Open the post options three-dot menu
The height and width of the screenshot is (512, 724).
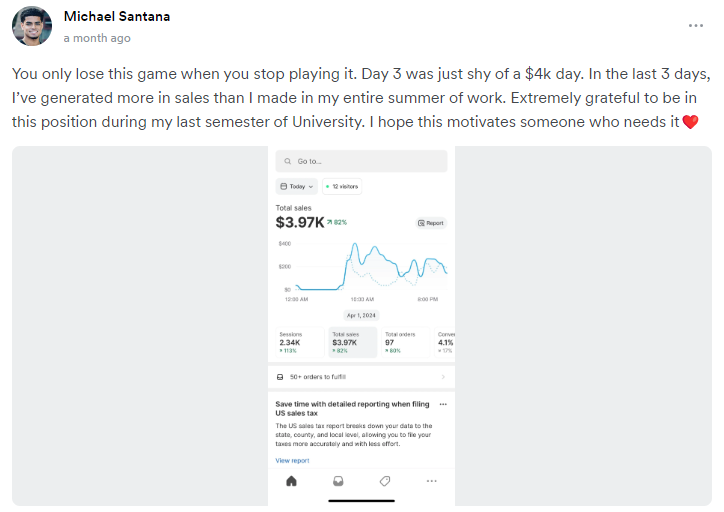[695, 25]
